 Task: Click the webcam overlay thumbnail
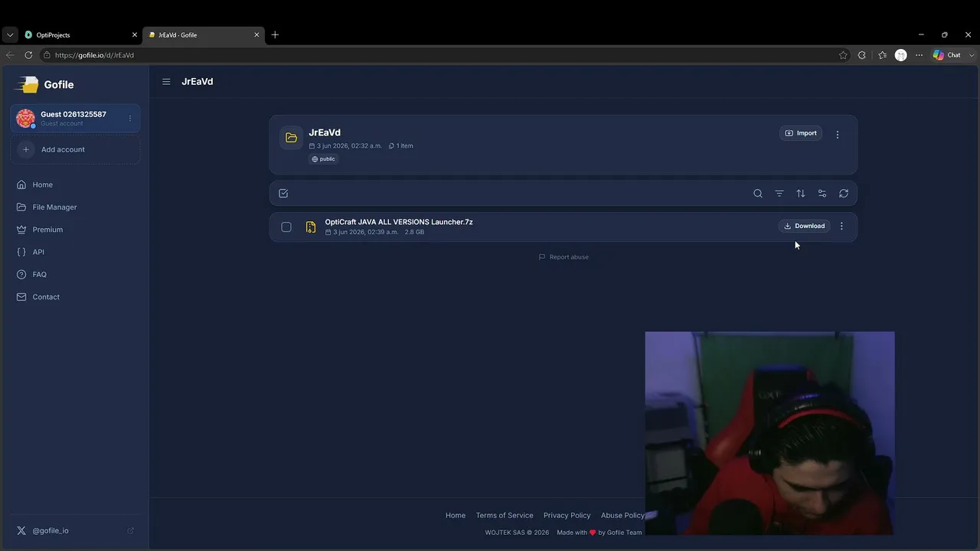(x=769, y=433)
